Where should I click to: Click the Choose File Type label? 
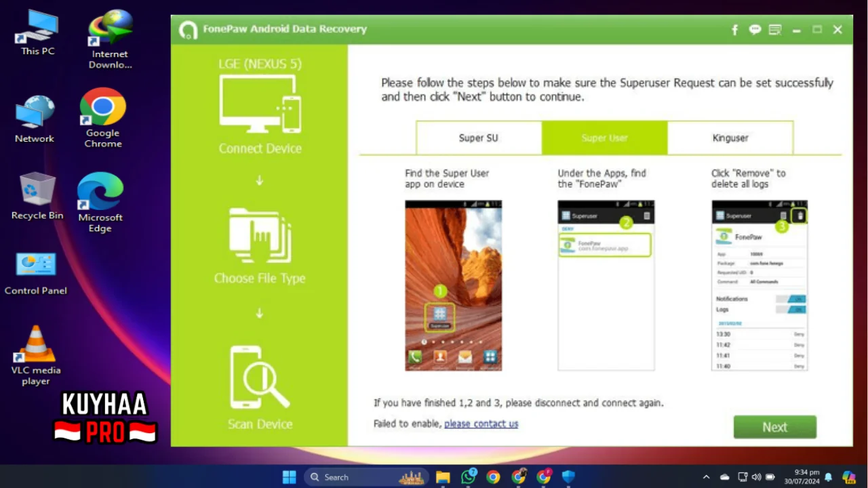tap(260, 279)
